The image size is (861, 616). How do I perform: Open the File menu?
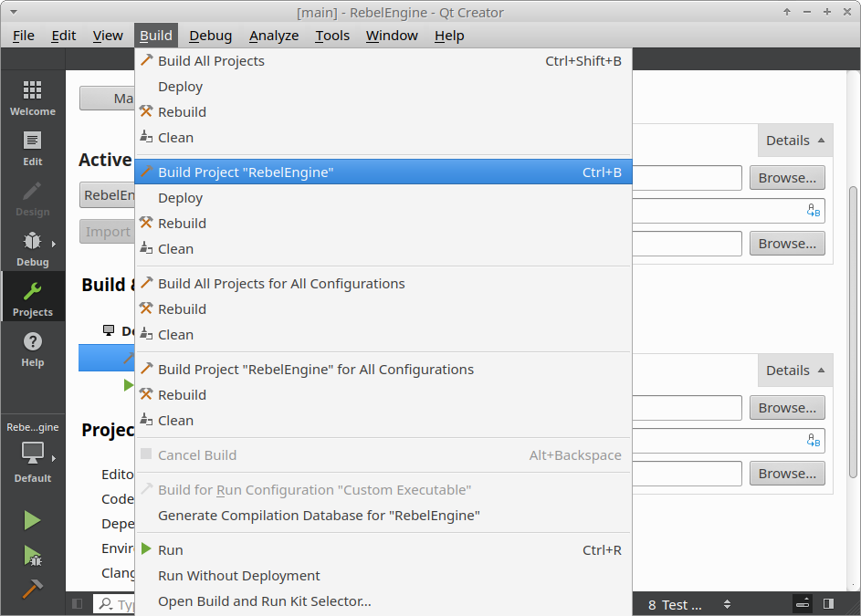pos(24,36)
